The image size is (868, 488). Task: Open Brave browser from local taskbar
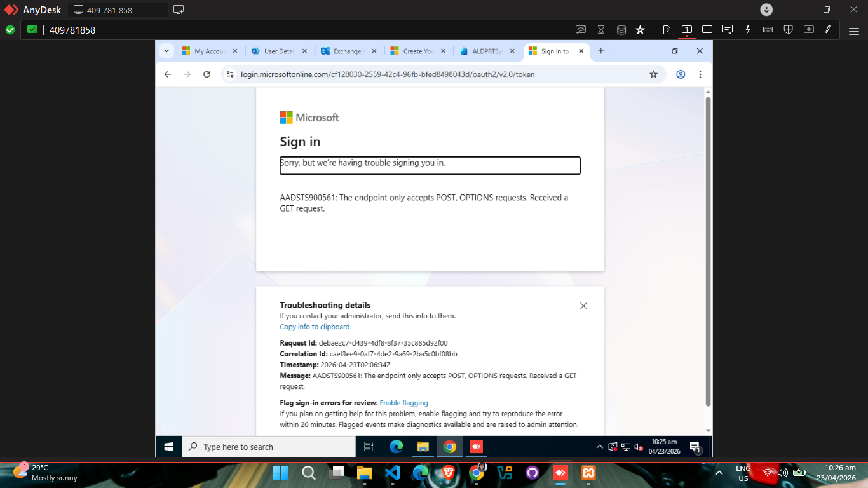pos(449,473)
